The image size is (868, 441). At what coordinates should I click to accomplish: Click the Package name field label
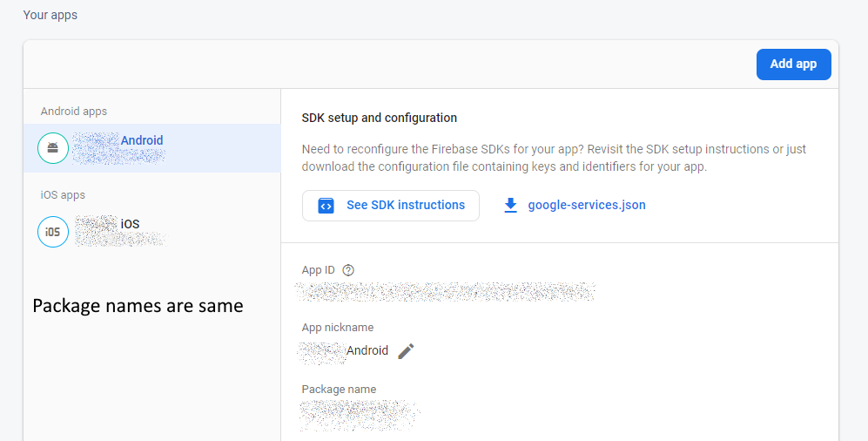coord(339,390)
